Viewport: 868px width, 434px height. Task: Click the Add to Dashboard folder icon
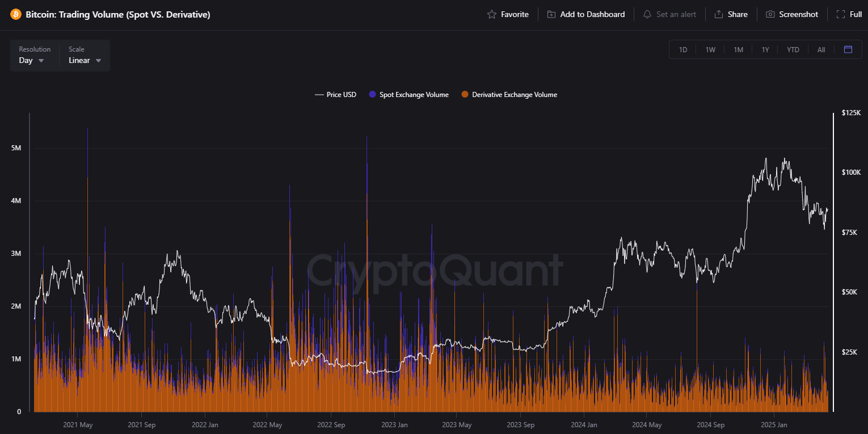551,14
